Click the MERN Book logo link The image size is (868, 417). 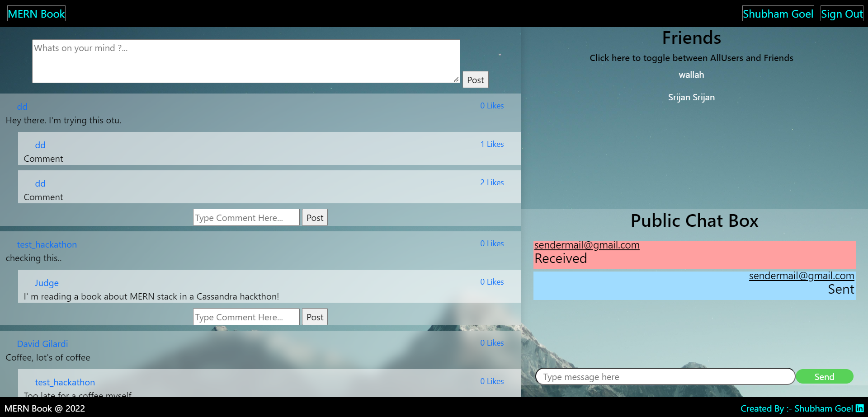[36, 14]
